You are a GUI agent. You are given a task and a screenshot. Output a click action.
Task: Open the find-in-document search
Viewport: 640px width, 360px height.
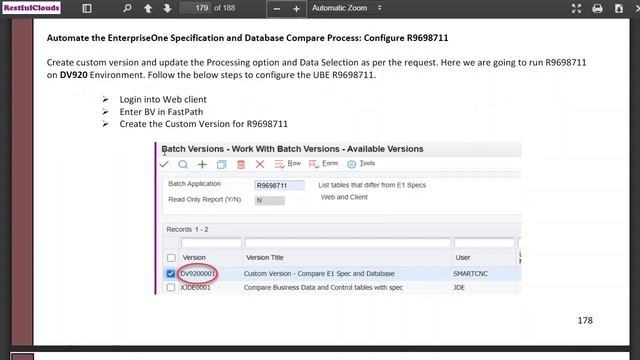[x=127, y=8]
